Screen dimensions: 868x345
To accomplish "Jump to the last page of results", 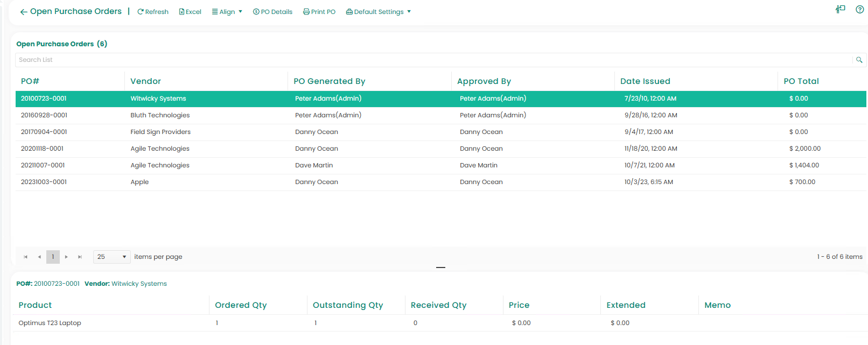I will [80, 257].
